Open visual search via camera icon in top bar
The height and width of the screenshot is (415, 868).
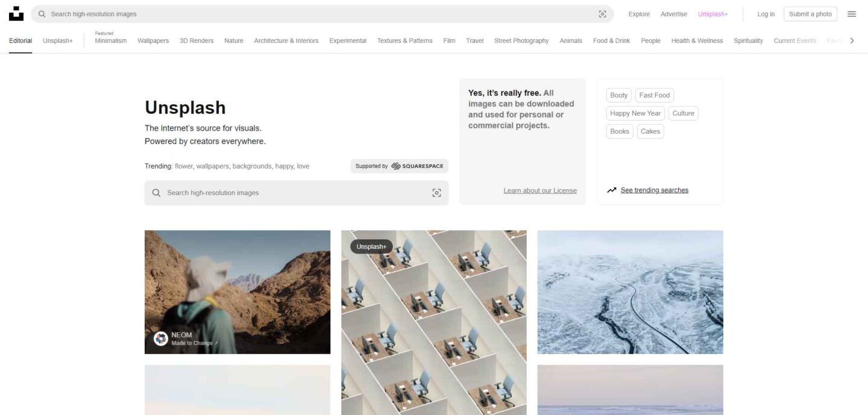602,13
